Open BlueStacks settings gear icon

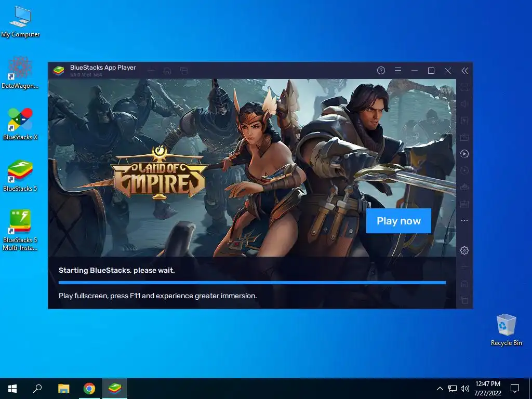[464, 250]
